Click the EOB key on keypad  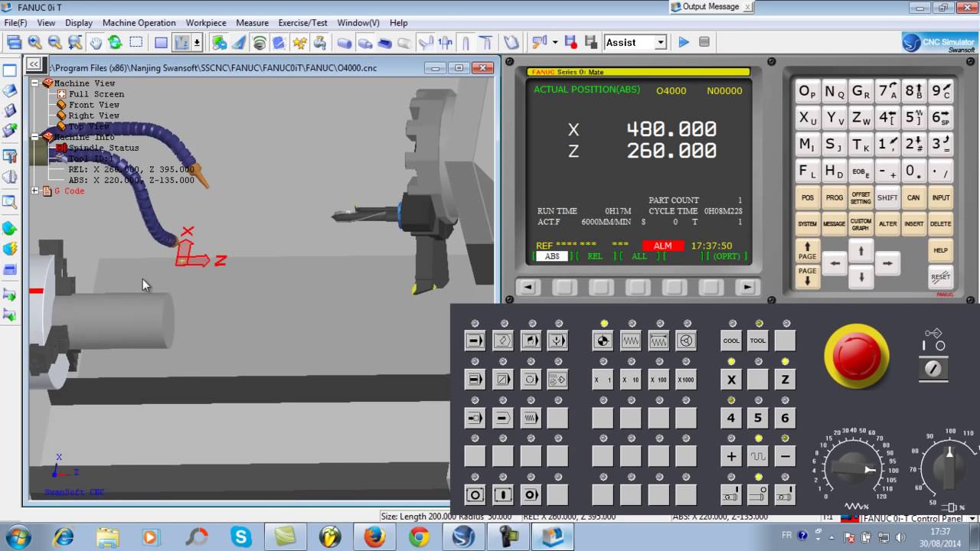(861, 171)
